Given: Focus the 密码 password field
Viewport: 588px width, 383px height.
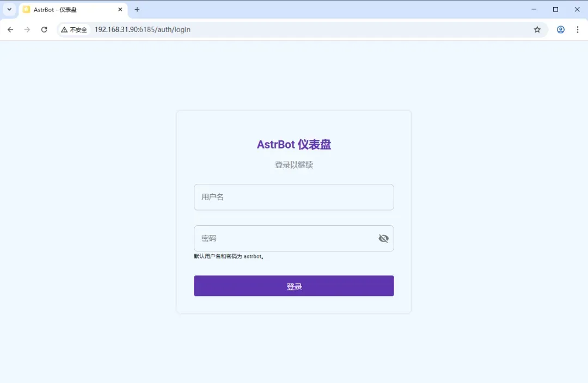Looking at the screenshot, I should (293, 238).
